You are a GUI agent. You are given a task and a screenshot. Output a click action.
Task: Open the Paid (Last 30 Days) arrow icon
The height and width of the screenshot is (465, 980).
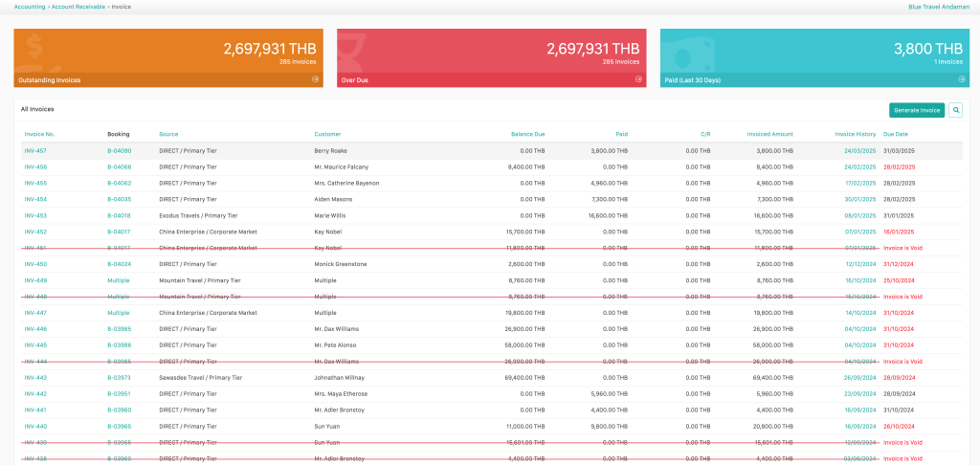coord(962,79)
